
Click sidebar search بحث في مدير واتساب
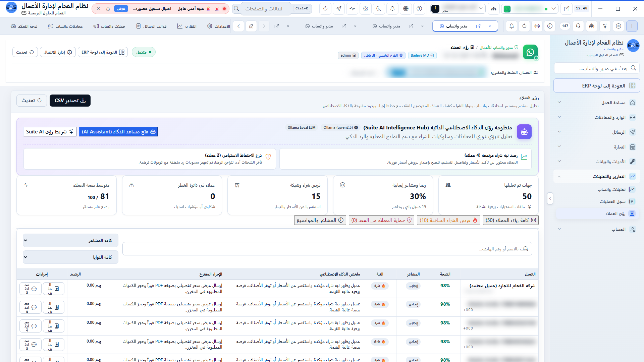pyautogui.click(x=597, y=68)
